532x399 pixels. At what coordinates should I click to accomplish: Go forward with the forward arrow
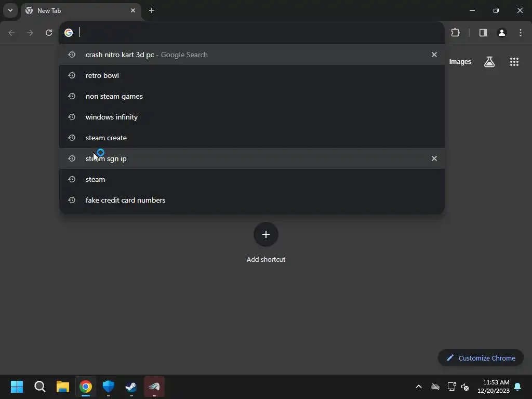pos(30,33)
